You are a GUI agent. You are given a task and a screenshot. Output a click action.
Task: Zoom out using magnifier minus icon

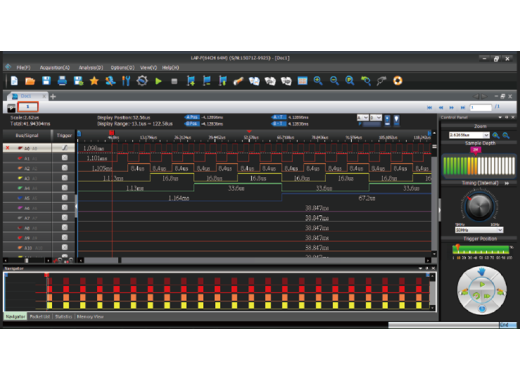(334, 81)
